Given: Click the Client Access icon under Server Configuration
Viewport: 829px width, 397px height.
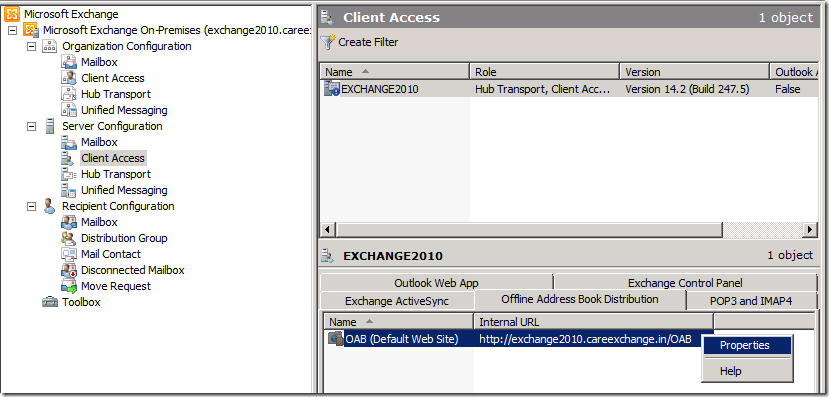Looking at the screenshot, I should 69,158.
